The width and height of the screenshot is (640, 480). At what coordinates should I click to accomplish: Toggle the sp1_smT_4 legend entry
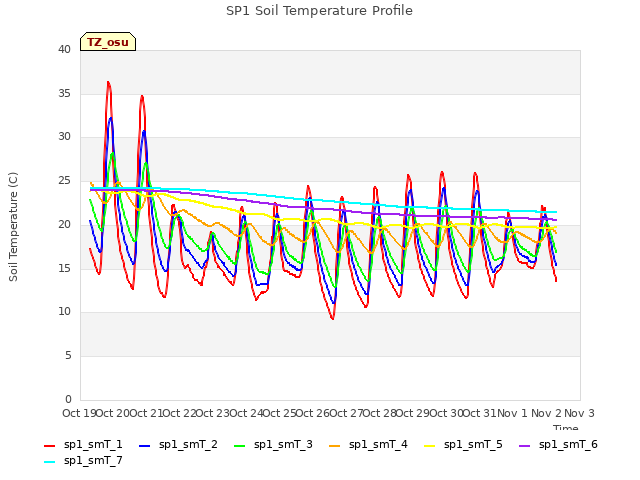tap(368, 444)
